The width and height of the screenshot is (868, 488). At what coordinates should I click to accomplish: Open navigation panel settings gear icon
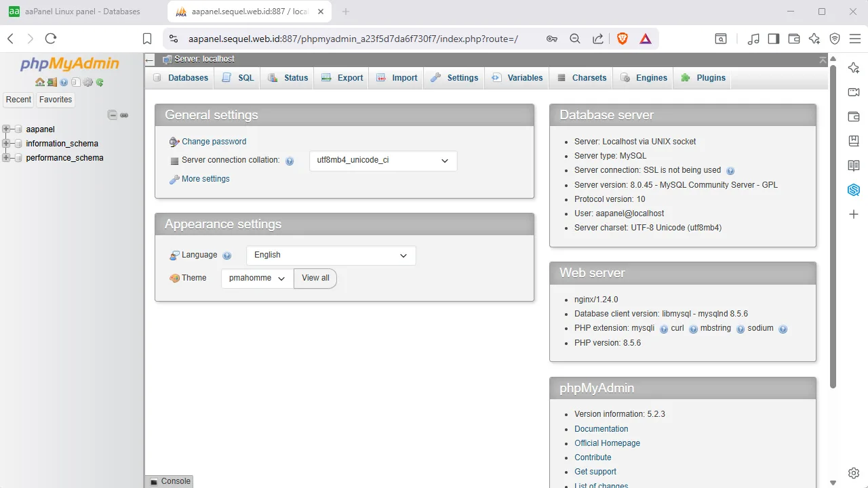87,83
